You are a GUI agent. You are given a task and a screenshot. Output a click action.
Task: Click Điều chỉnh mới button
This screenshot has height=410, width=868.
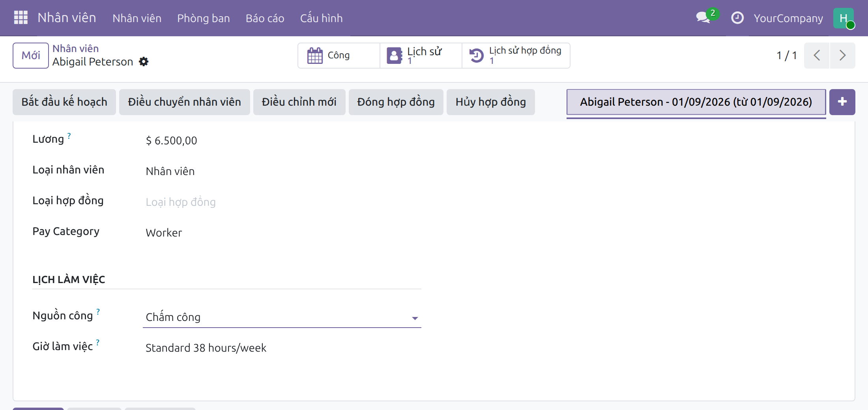(x=299, y=102)
